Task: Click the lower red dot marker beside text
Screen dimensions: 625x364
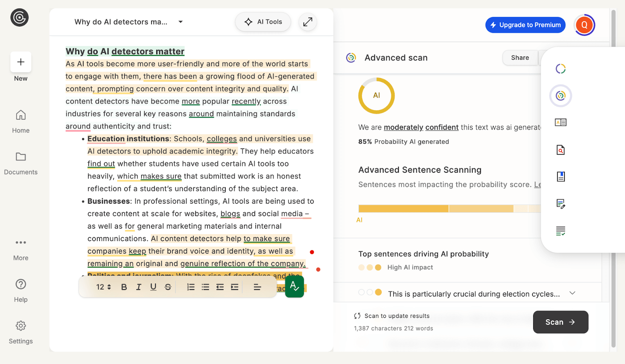Action: click(318, 270)
